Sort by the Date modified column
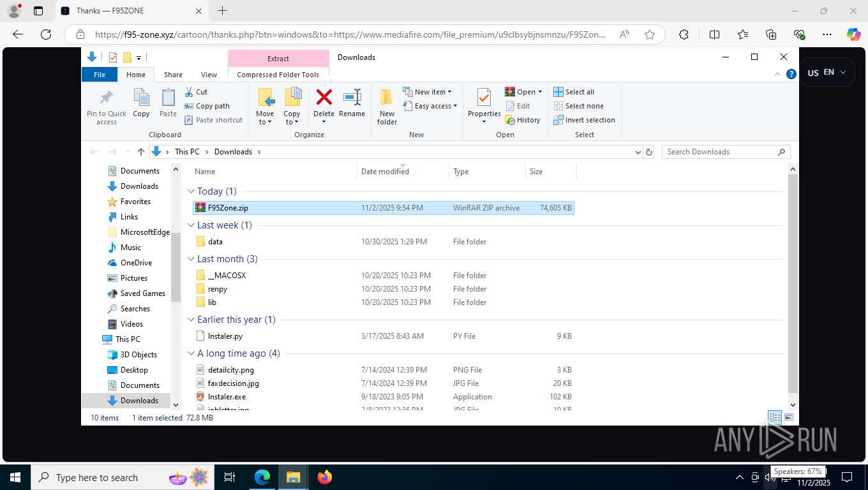The width and height of the screenshot is (868, 490). (x=403, y=172)
